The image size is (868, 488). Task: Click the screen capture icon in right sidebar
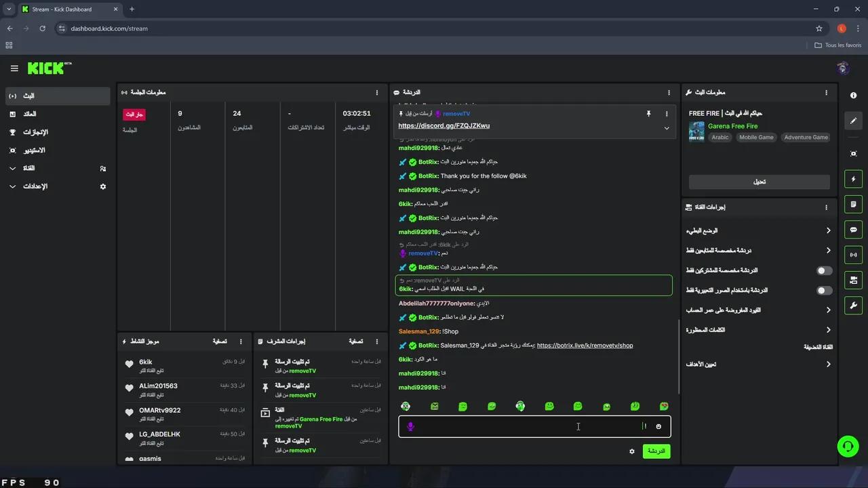853,154
